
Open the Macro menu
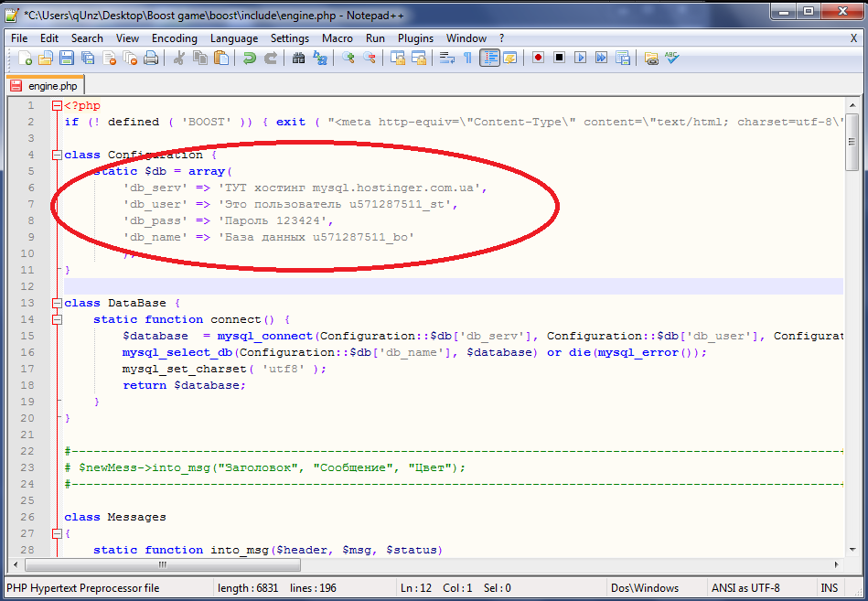(x=338, y=38)
